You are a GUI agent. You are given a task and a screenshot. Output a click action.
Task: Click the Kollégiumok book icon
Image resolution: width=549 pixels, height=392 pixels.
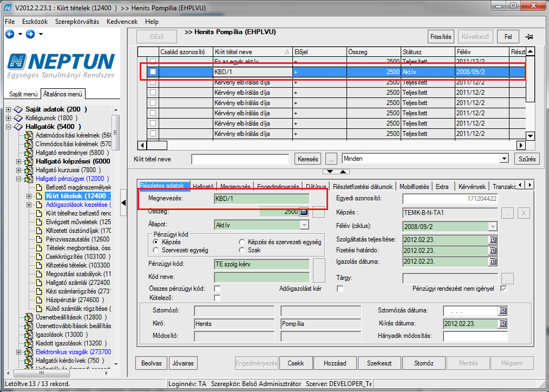(18, 118)
